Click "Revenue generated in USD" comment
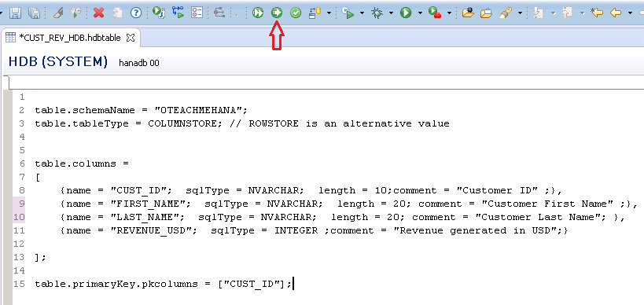The height and width of the screenshot is (305, 644). [474, 230]
